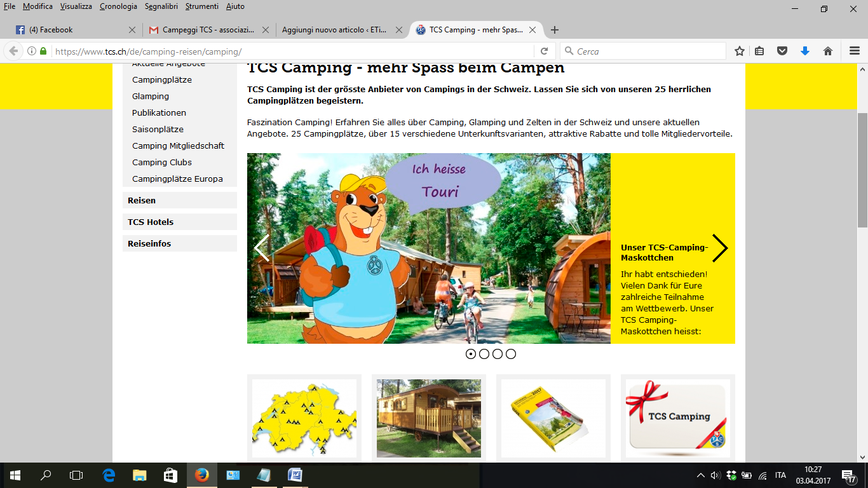
Task: Open the File menu
Action: [x=10, y=6]
